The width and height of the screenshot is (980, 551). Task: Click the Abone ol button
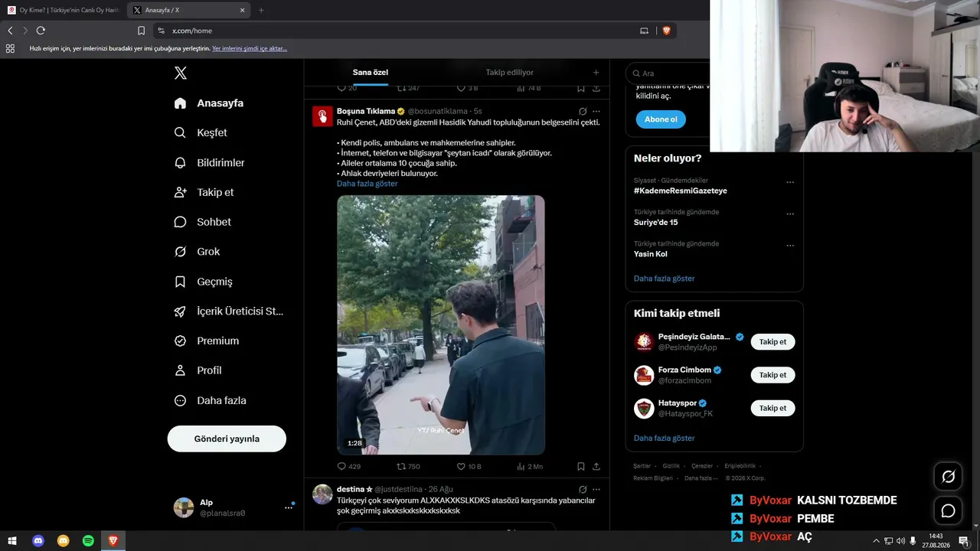pos(661,119)
